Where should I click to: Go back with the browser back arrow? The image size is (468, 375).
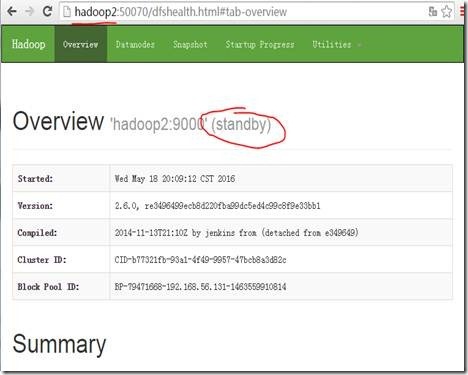[12, 11]
